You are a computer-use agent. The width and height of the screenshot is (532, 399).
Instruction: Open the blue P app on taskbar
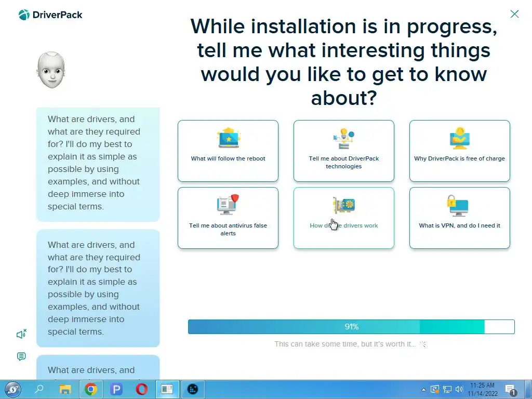116,389
